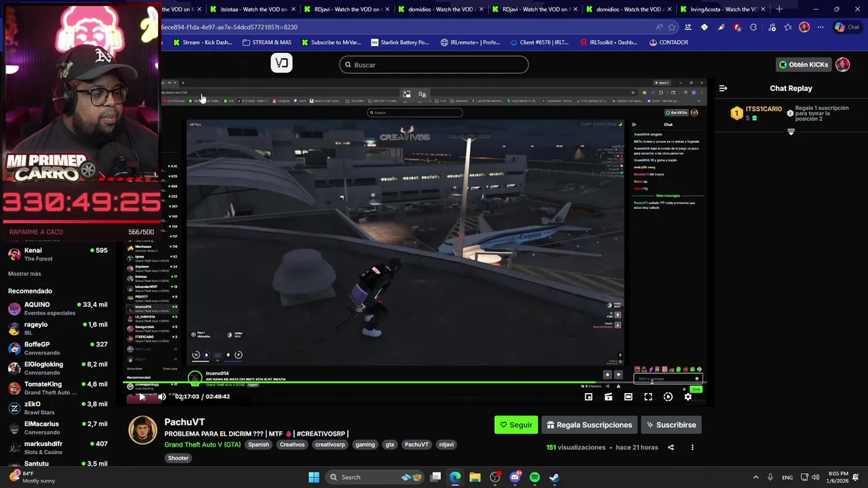Open browser settings and more ellipsis

(821, 27)
